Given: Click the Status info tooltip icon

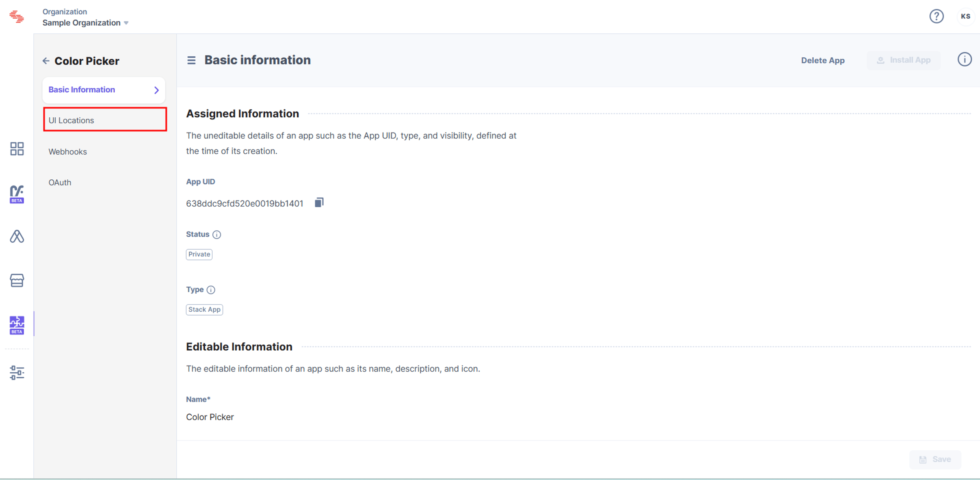Looking at the screenshot, I should 217,235.
